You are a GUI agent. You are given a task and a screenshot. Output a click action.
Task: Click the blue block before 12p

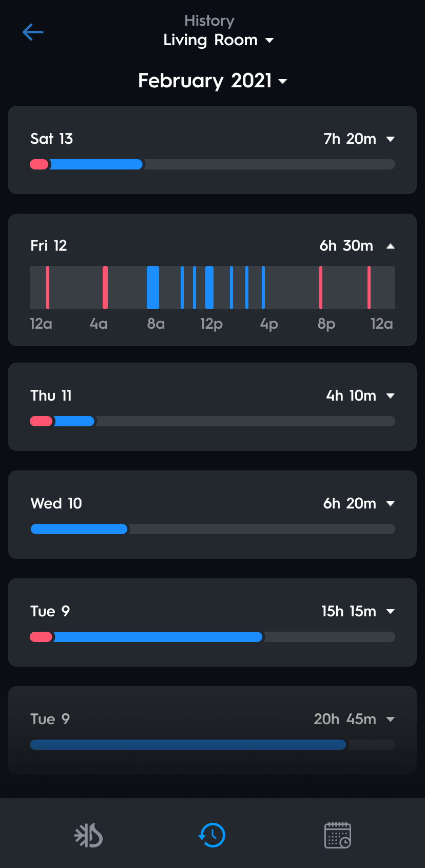pos(209,288)
